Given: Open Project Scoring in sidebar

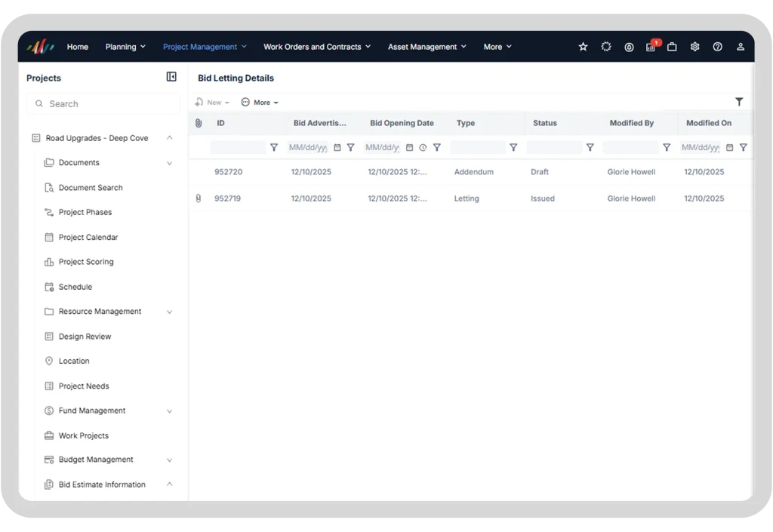Looking at the screenshot, I should tap(86, 262).
